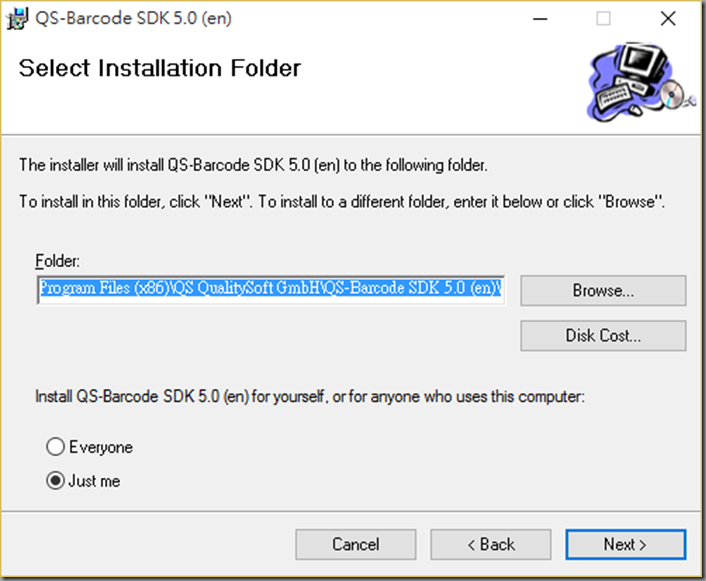The width and height of the screenshot is (706, 581).
Task: Close the QS-Barcode SDK installer window
Action: click(668, 19)
